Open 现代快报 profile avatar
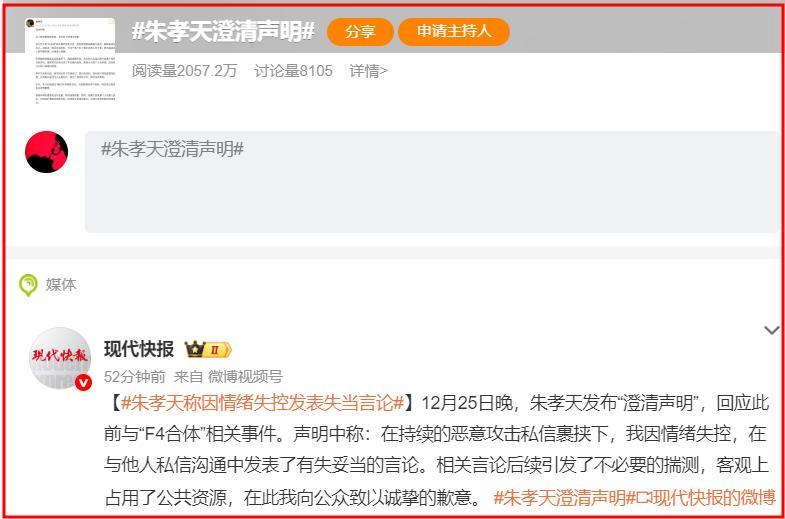 coord(60,358)
